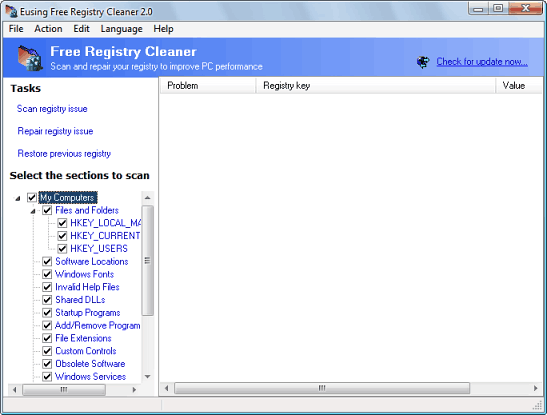Click the Value column header
The height and width of the screenshot is (415, 547).
(x=519, y=86)
